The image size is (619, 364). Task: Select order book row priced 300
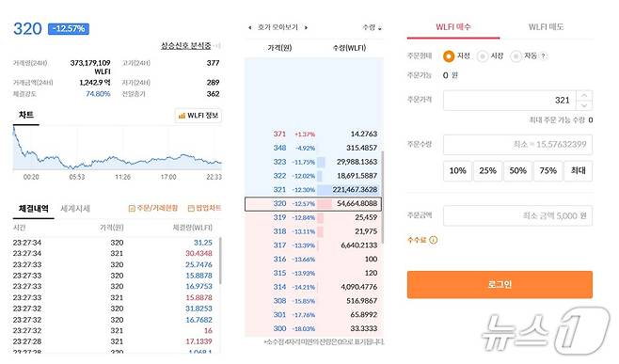(x=314, y=328)
